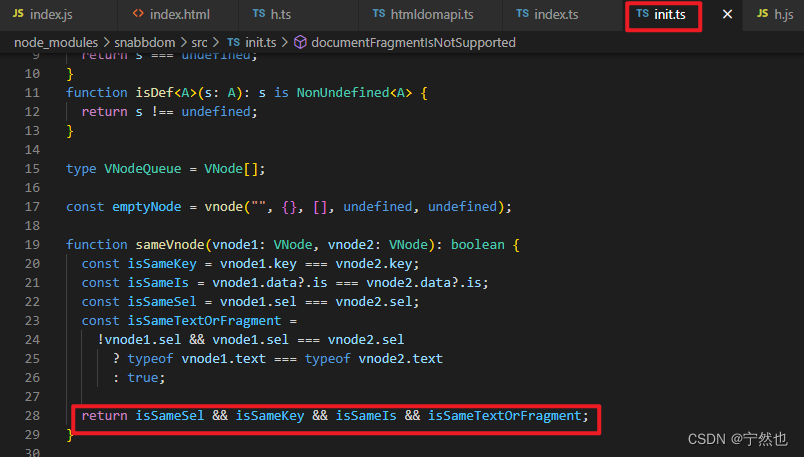This screenshot has width=804, height=457.
Task: Click the symbol cube icon in breadcrumb
Action: point(300,43)
